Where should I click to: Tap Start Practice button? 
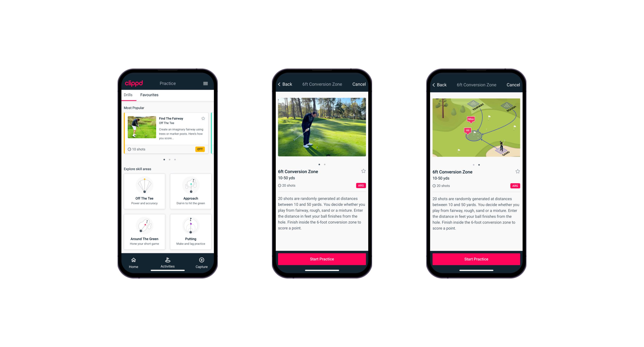pos(321,259)
